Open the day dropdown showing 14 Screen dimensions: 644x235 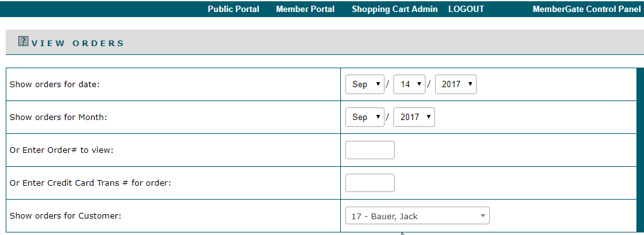409,84
